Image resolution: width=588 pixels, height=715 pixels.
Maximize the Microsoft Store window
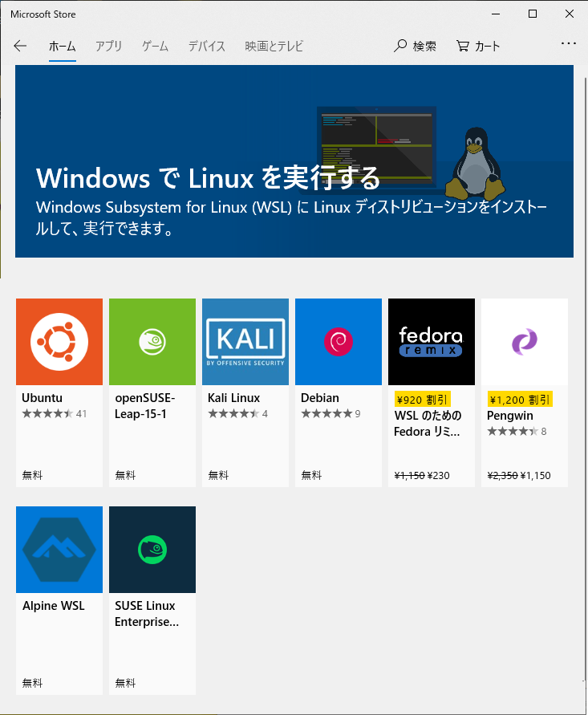(x=533, y=14)
